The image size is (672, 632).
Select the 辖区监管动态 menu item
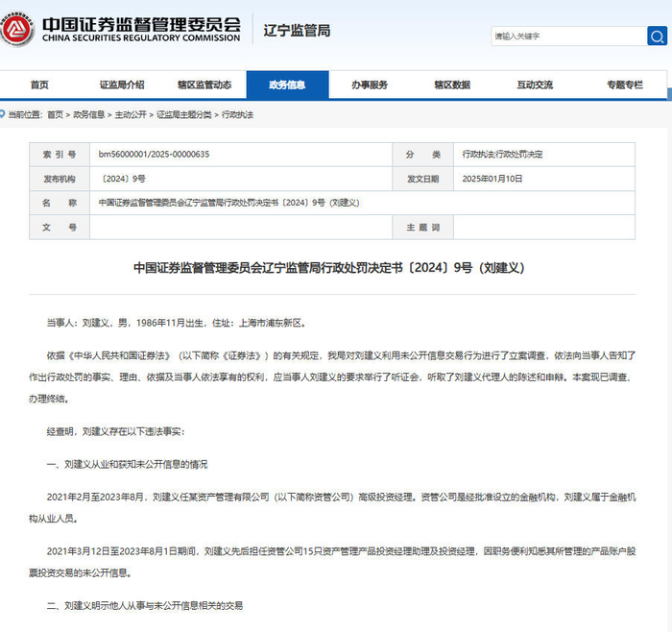(204, 85)
